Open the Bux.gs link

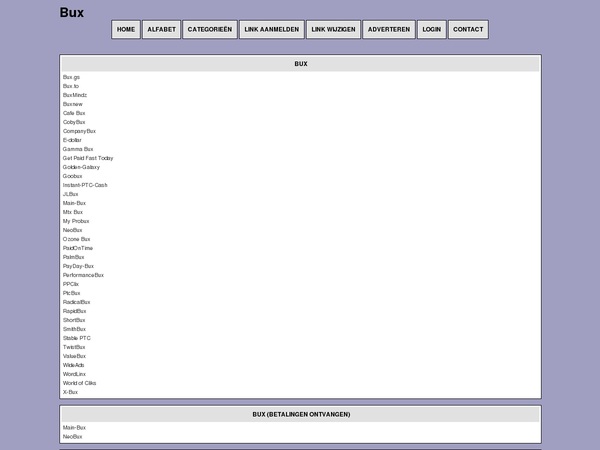71,77
